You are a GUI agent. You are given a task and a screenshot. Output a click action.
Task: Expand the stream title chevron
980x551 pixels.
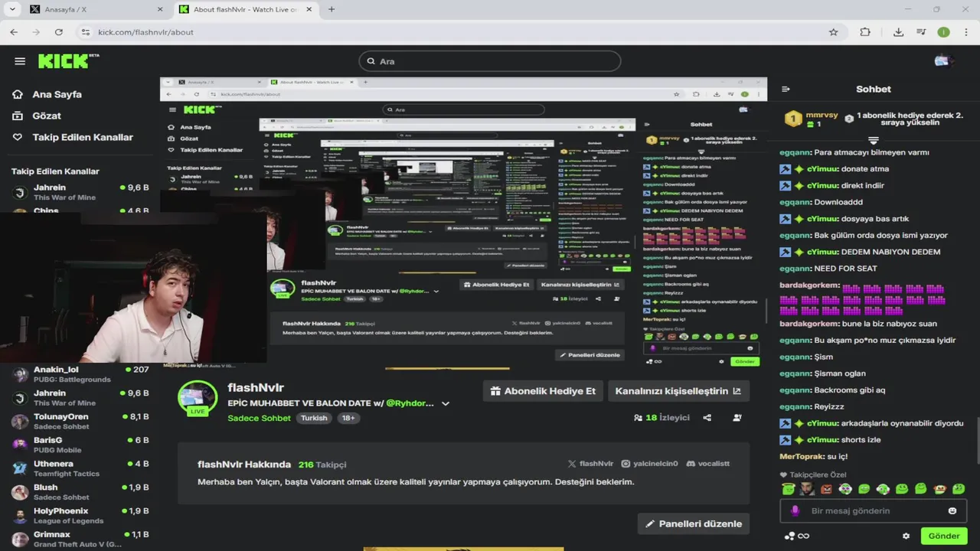click(x=446, y=403)
